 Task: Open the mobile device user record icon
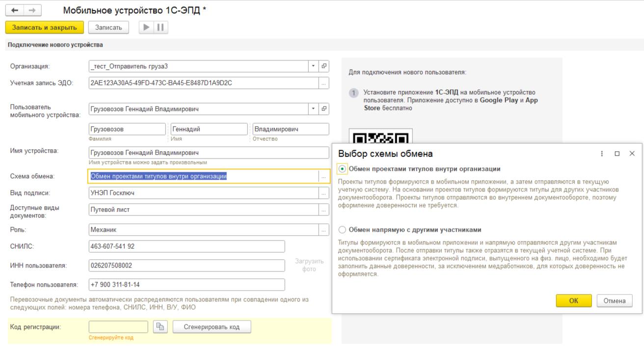point(324,109)
